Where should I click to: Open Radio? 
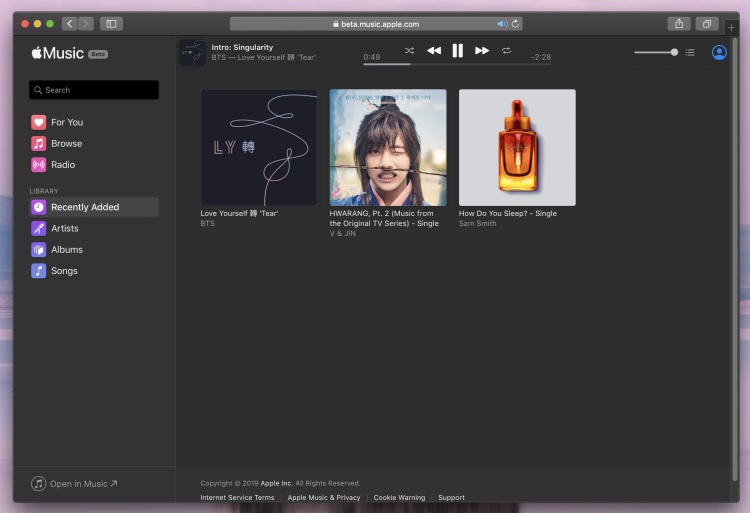94,164
